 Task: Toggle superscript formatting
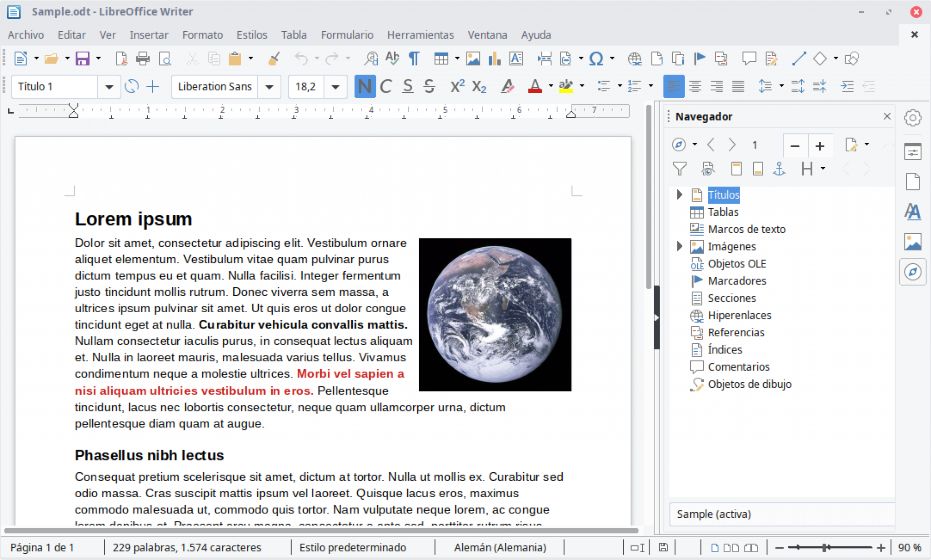point(456,86)
